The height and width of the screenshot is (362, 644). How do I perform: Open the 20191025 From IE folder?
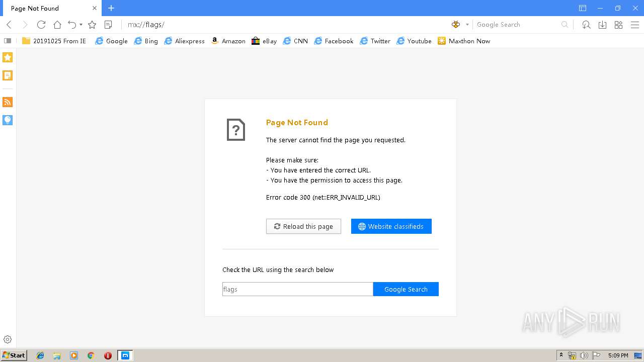coord(54,41)
